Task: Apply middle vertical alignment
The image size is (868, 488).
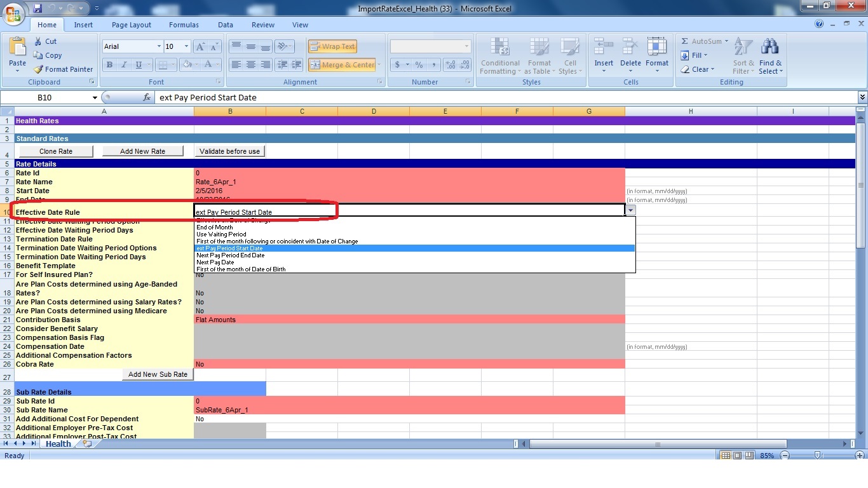Action: click(x=251, y=46)
